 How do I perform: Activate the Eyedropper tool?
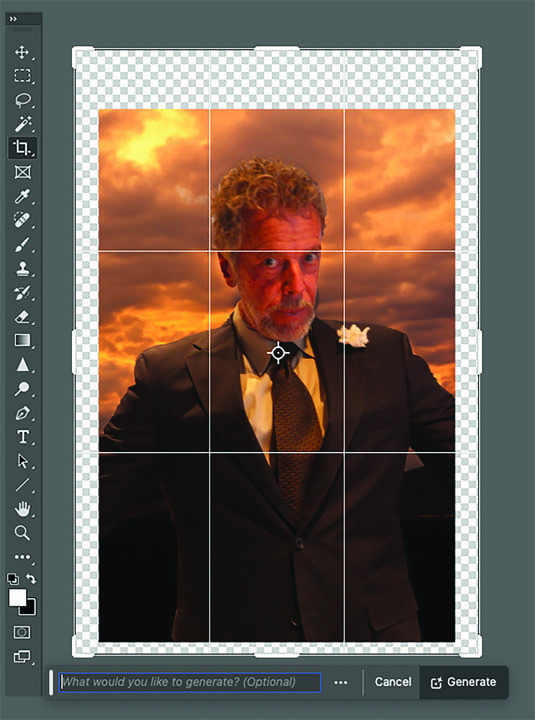click(22, 196)
